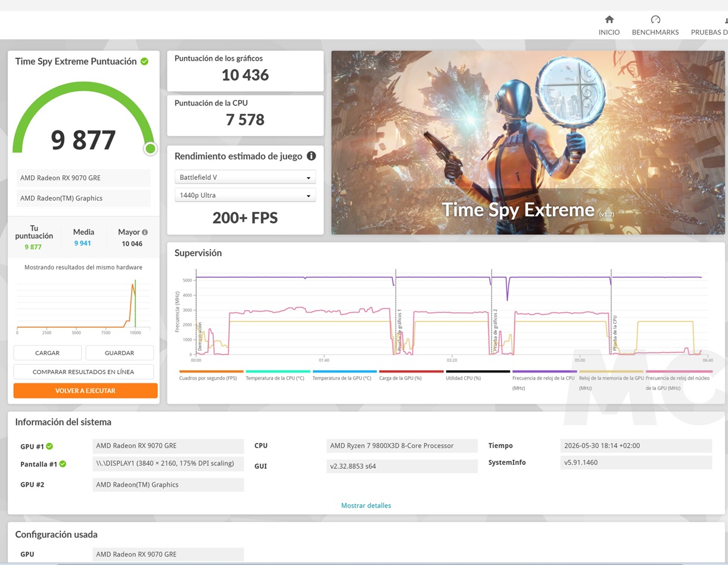Click the Time Spy Extreme banner image
Viewport: 728px width, 565px height.
click(x=528, y=142)
